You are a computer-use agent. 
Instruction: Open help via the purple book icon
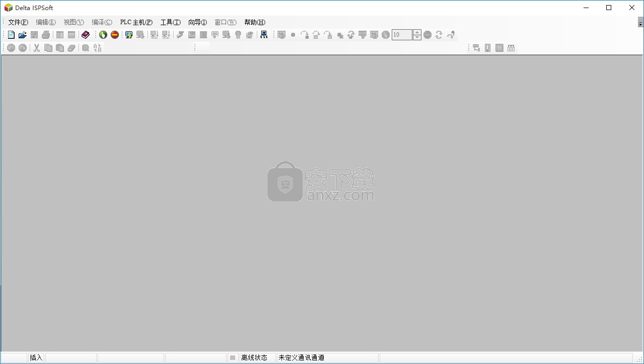[x=86, y=35]
